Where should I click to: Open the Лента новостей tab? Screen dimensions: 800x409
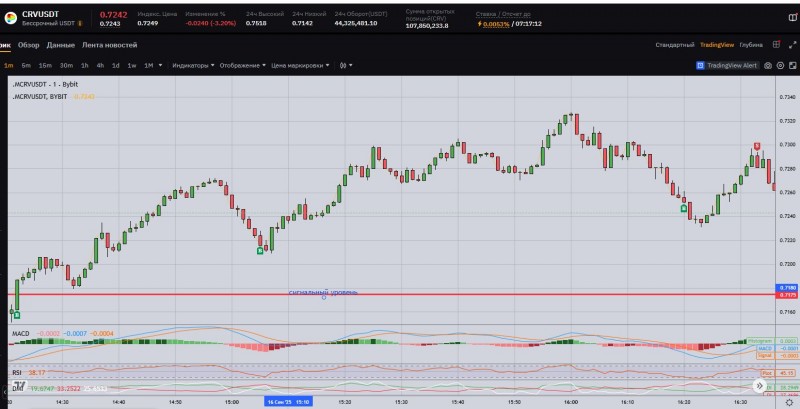click(x=110, y=45)
